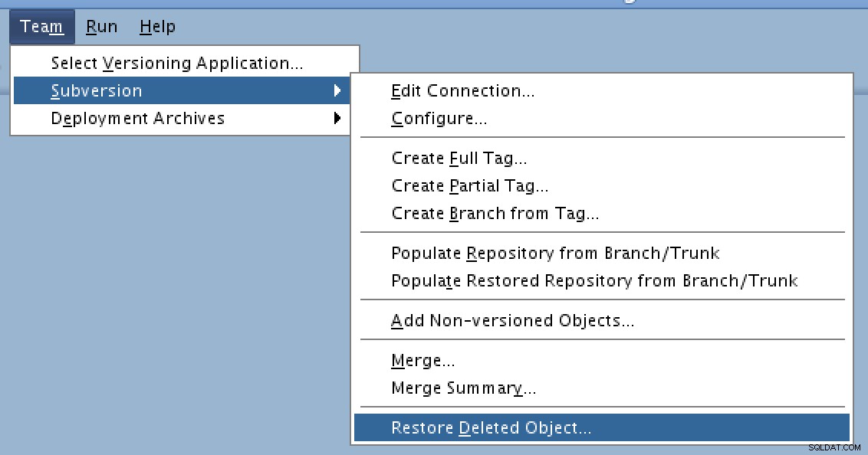Select Populate Restored Repository from Branch/Trunk
The width and height of the screenshot is (868, 455).
pos(602,281)
